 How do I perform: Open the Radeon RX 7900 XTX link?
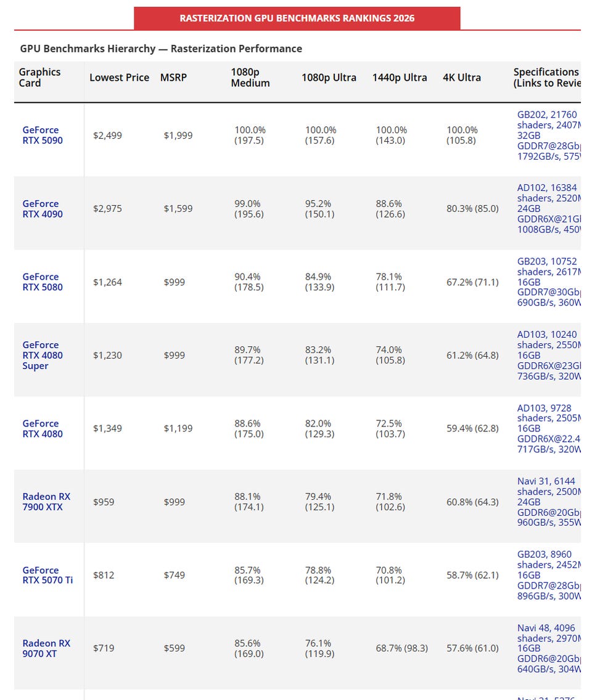(46, 502)
